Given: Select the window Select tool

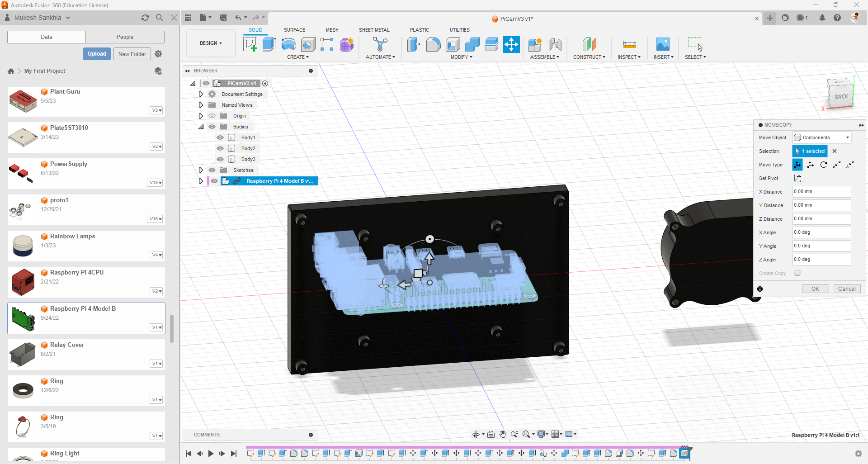Looking at the screenshot, I should [x=695, y=44].
